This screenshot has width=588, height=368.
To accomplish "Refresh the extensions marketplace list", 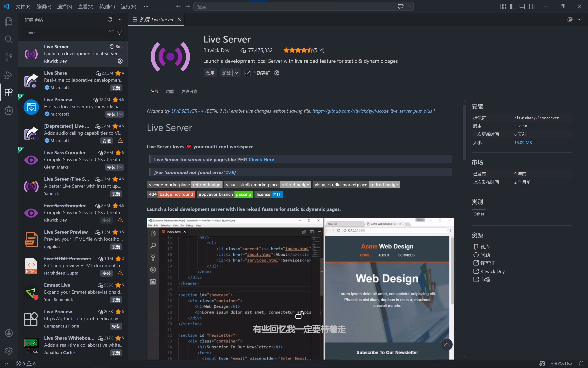I will click(x=110, y=20).
